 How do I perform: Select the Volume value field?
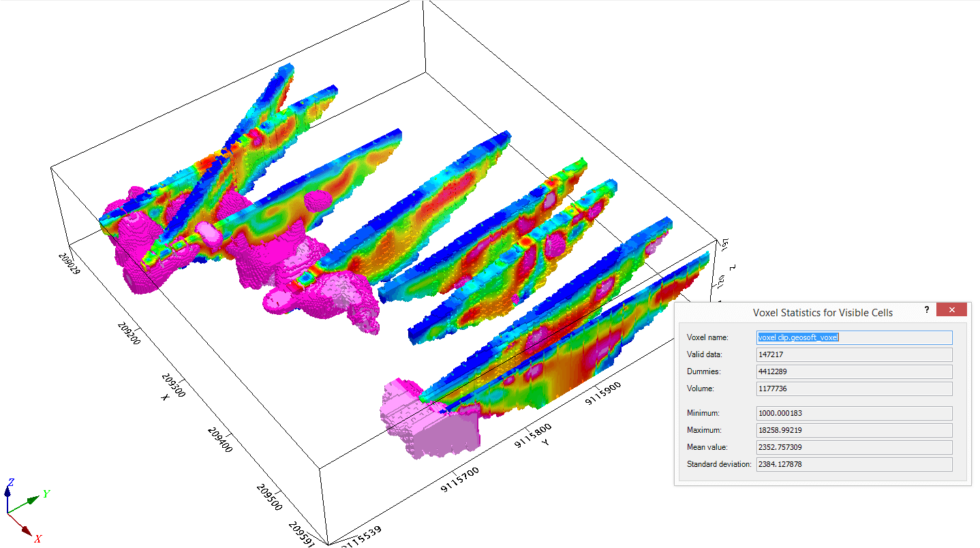coord(854,389)
